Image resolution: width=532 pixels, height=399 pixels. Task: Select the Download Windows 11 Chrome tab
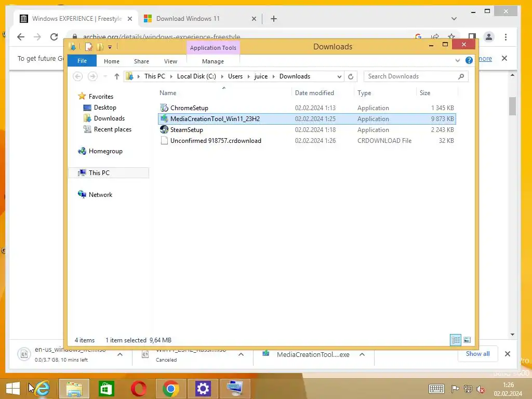click(200, 19)
